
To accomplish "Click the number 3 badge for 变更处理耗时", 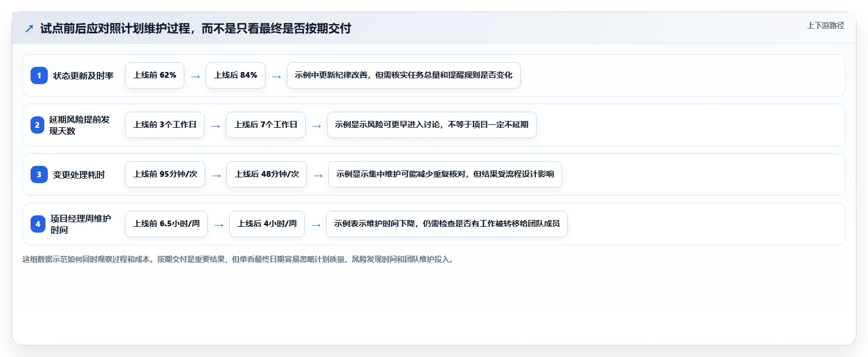I will click(39, 174).
